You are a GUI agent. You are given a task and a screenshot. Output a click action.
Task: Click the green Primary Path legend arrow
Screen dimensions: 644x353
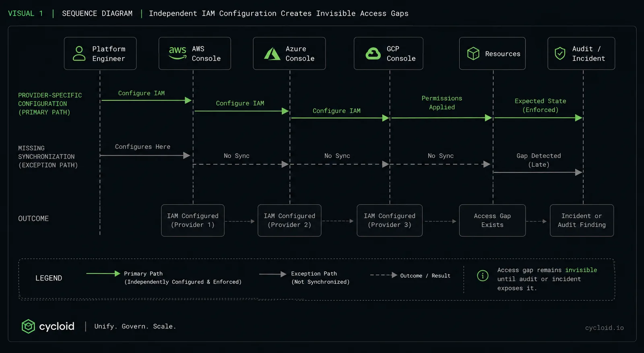point(103,273)
